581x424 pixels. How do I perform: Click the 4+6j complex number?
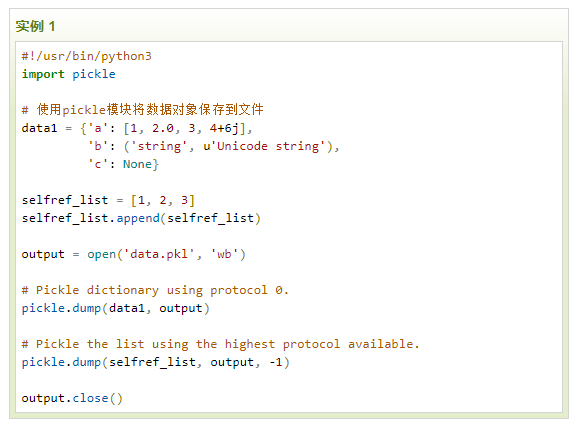[x=224, y=128]
